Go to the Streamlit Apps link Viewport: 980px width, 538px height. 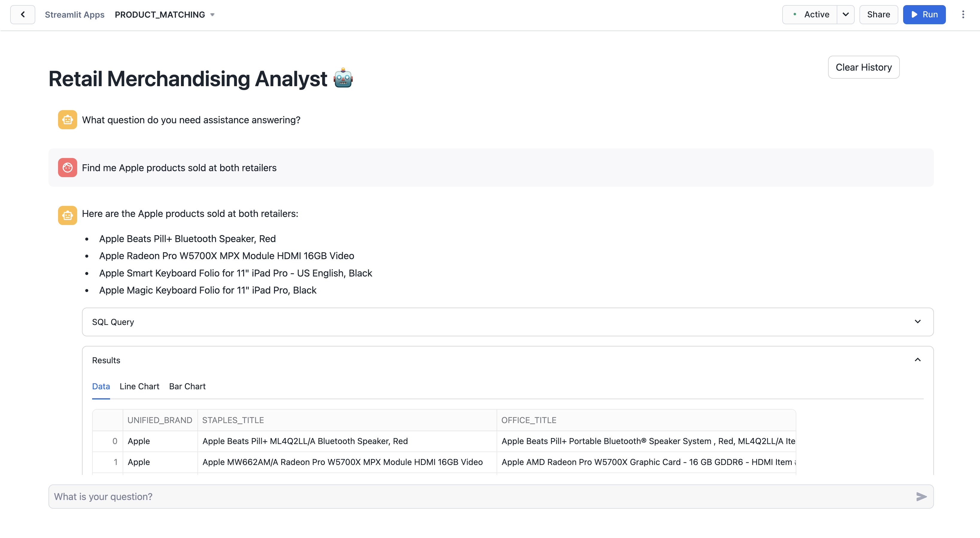(x=74, y=14)
